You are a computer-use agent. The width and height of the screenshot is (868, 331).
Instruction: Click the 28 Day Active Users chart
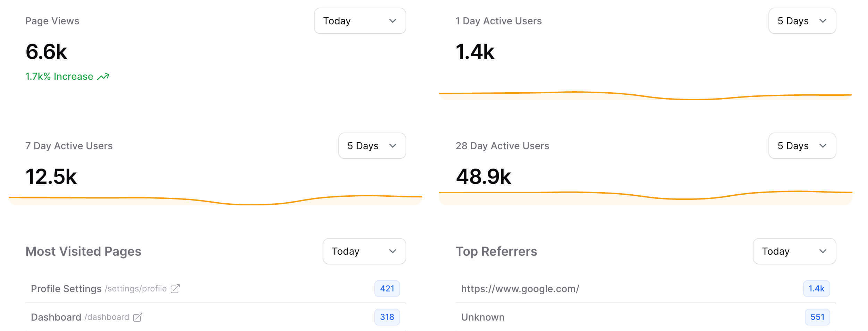coord(645,196)
